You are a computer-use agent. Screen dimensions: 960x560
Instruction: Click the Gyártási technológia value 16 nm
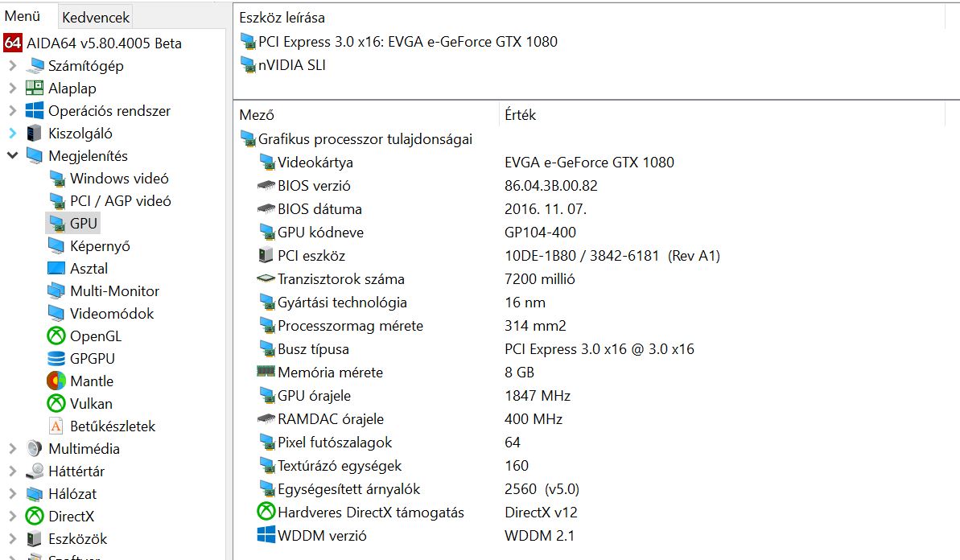pos(525,303)
